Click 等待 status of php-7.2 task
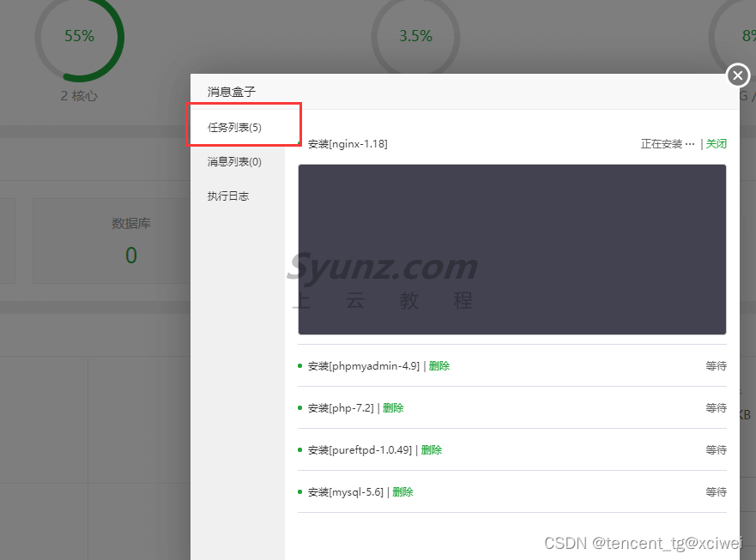Screen dimensions: 756x560 tap(716, 408)
